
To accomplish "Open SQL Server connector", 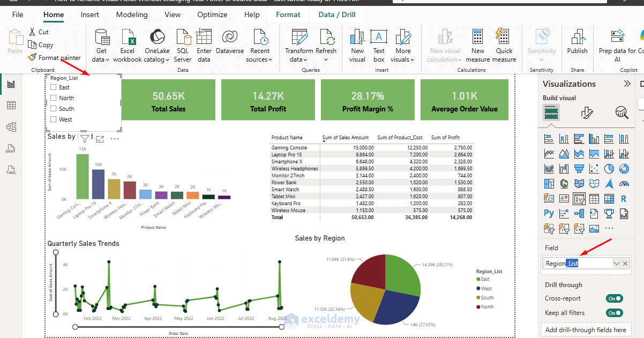I will click(x=183, y=45).
